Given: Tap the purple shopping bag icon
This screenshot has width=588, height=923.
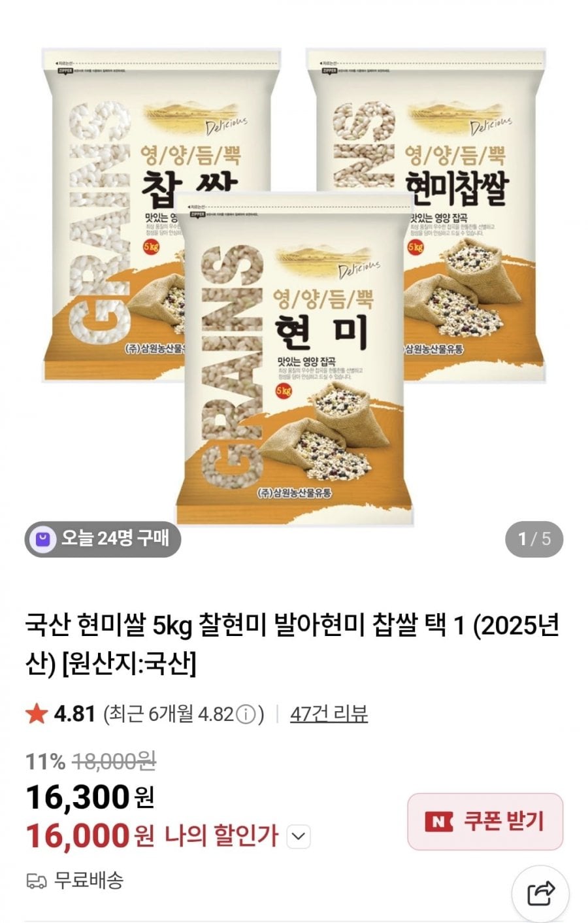Looking at the screenshot, I should (43, 539).
